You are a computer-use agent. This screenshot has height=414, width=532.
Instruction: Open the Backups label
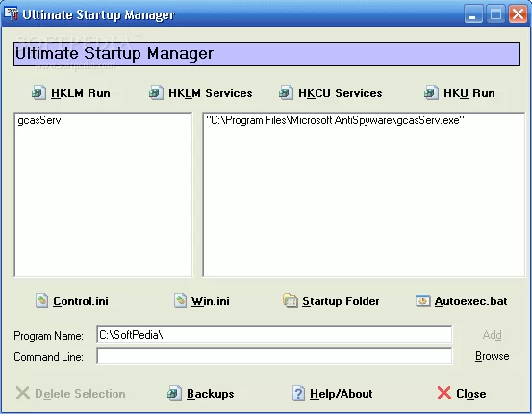pos(211,394)
